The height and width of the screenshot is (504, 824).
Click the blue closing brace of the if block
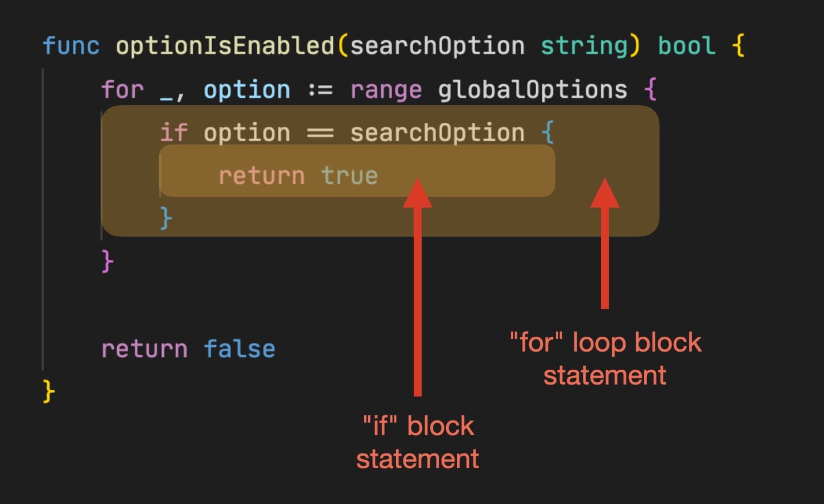(x=166, y=218)
